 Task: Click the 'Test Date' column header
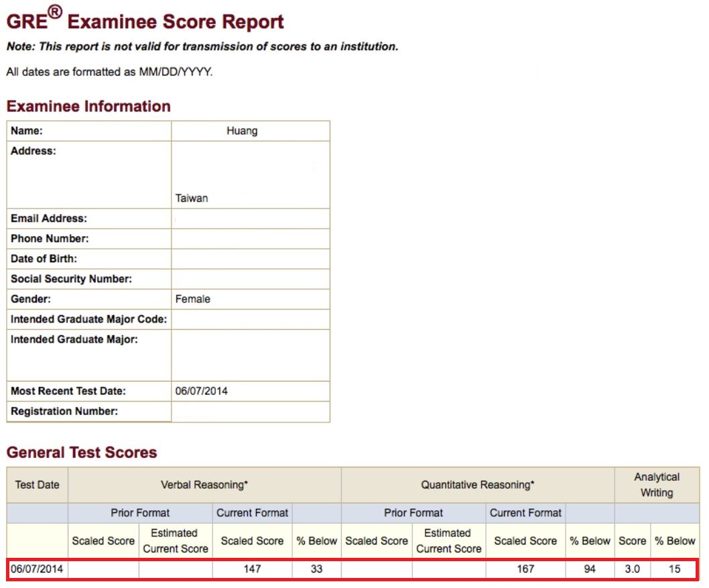pyautogui.click(x=37, y=485)
